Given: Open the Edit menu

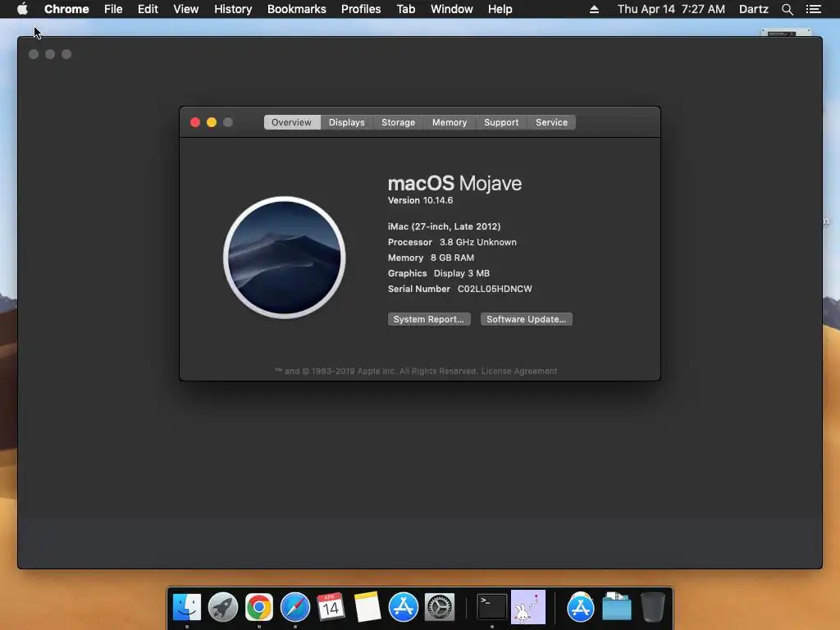Looking at the screenshot, I should (x=148, y=9).
